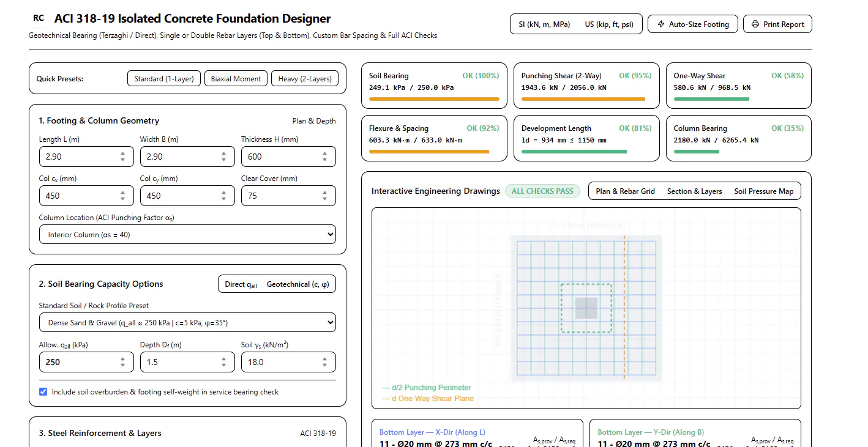Viewport: 868px width, 447px height.
Task: Open the Standard Soil / Rock Profile Preset dropdown
Action: (187, 322)
